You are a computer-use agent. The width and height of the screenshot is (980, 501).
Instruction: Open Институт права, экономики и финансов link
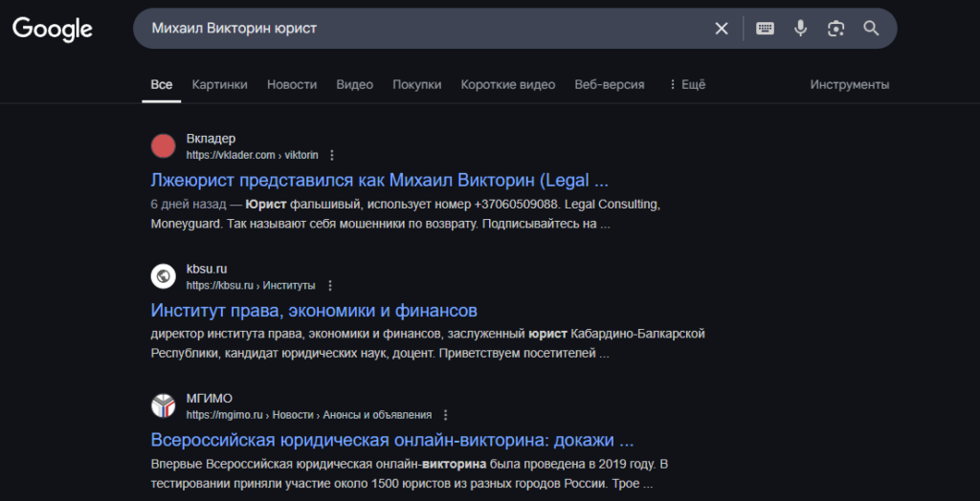click(314, 311)
